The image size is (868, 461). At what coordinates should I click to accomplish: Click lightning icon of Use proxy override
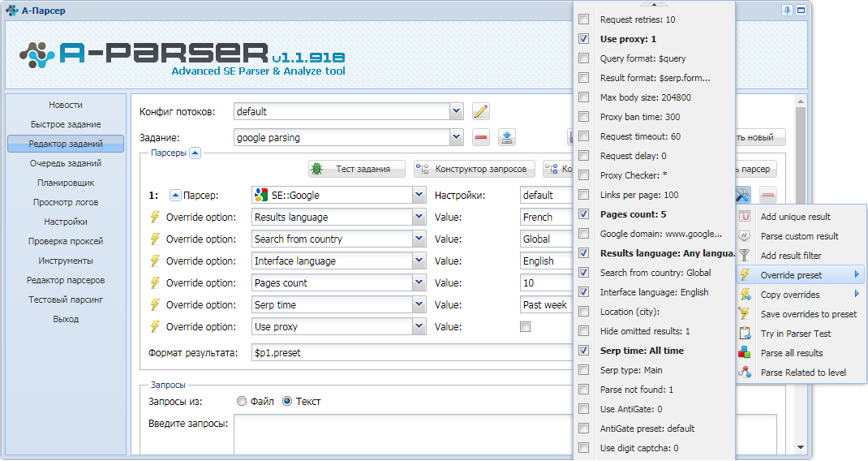click(155, 327)
